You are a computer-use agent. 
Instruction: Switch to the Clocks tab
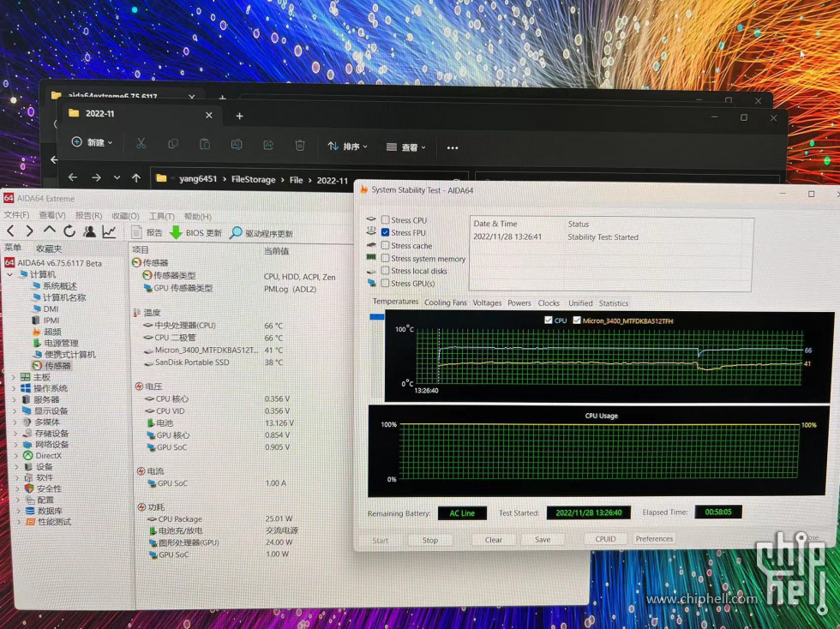pos(549,303)
